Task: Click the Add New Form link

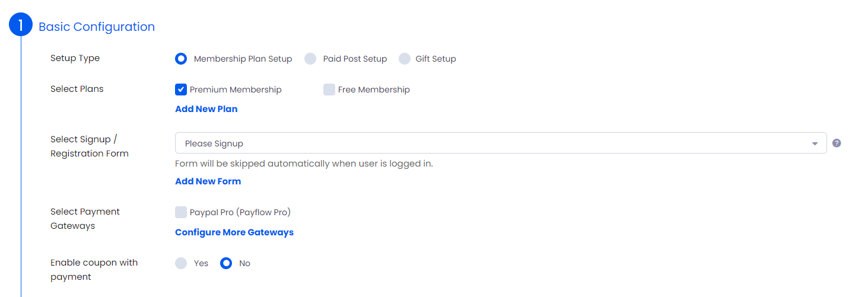Action: tap(208, 181)
